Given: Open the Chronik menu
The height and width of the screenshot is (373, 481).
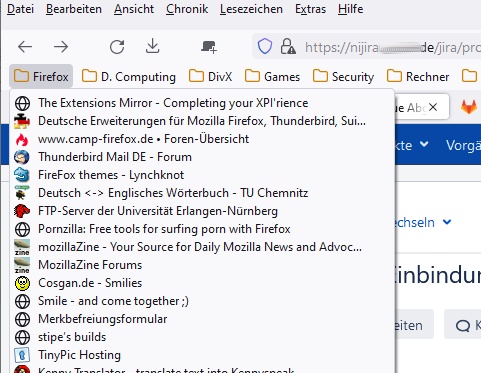Looking at the screenshot, I should 187,9.
